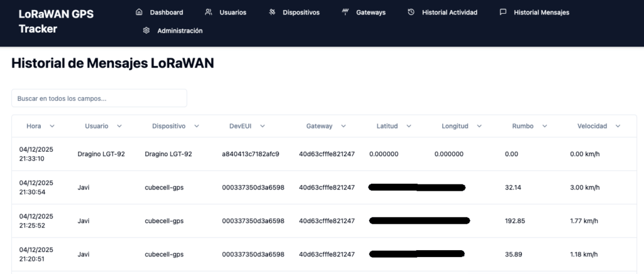Open the DevEUI column dropdown arrow
Viewport: 644px width, 274px height.
[266, 126]
